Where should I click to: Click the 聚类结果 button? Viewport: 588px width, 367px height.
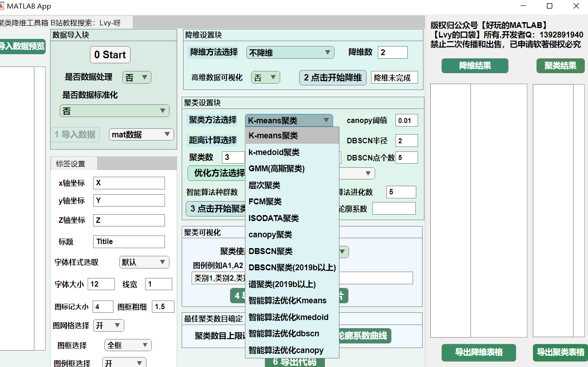[x=560, y=66]
